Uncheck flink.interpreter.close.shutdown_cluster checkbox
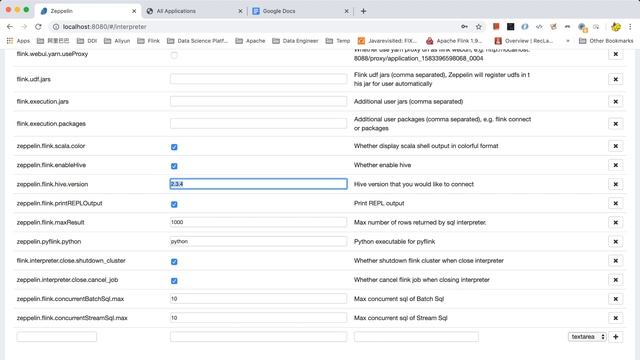The width and height of the screenshot is (640, 360). coord(174,262)
